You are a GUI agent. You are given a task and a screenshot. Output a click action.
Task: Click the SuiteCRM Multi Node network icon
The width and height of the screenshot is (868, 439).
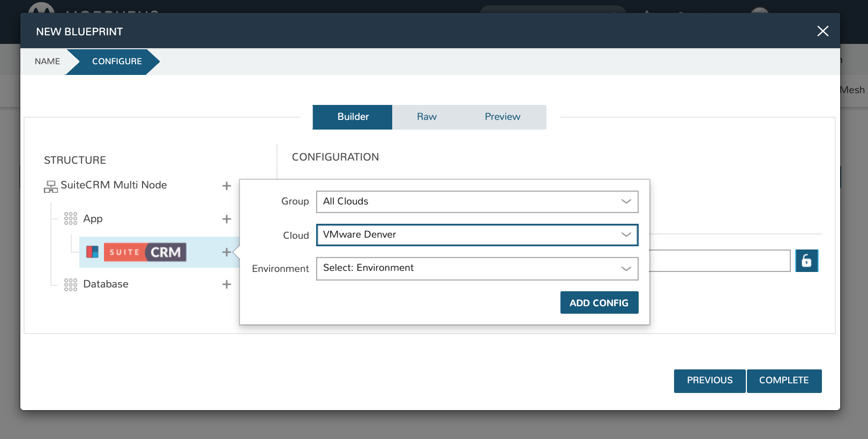pos(51,186)
